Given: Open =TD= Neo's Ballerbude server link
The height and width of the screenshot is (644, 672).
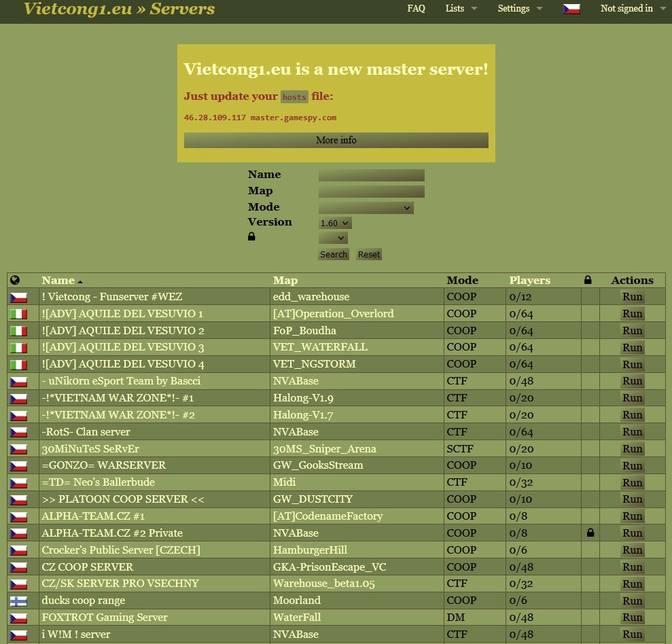Looking at the screenshot, I should (x=98, y=482).
